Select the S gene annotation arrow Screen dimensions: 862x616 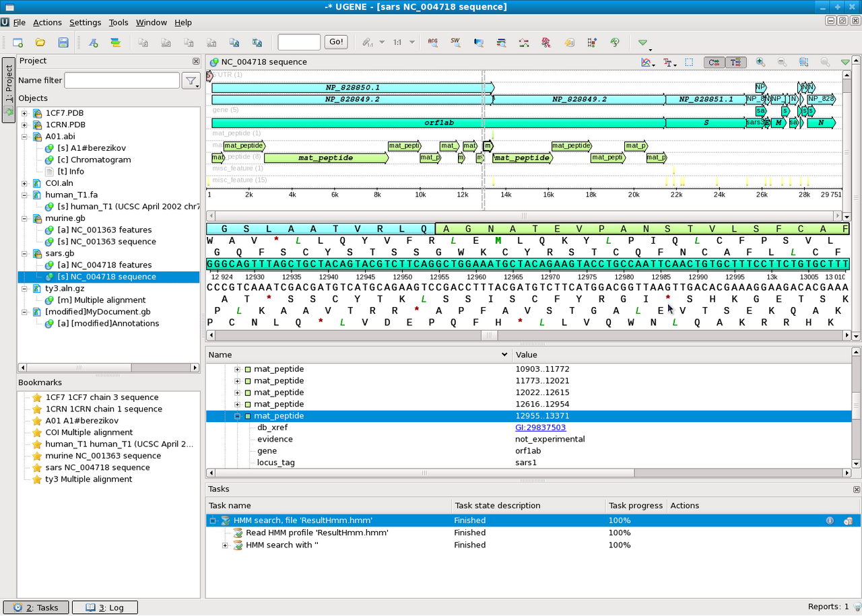click(706, 123)
